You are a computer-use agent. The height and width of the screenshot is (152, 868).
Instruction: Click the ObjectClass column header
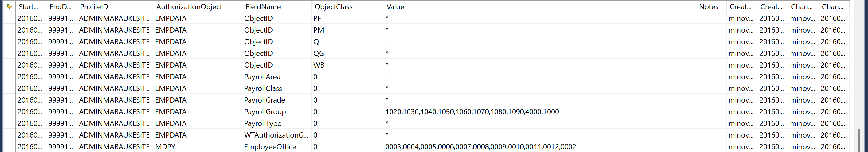[333, 7]
